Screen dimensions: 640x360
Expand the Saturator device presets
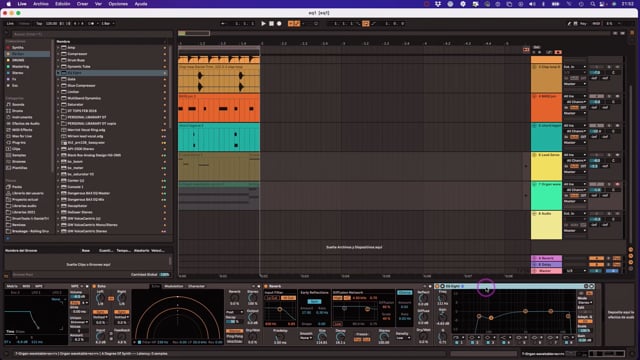pyautogui.click(x=58, y=104)
